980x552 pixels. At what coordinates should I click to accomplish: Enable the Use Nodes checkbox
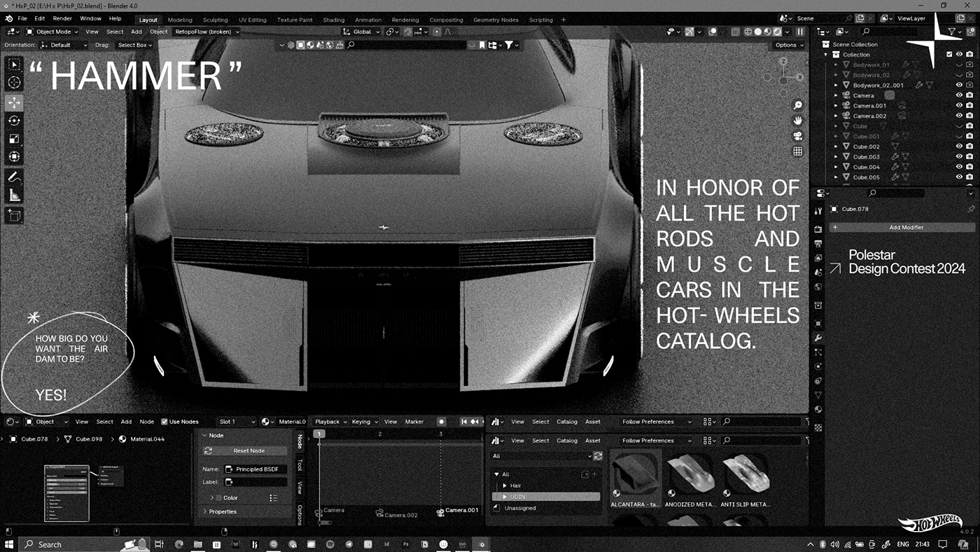[x=164, y=422]
